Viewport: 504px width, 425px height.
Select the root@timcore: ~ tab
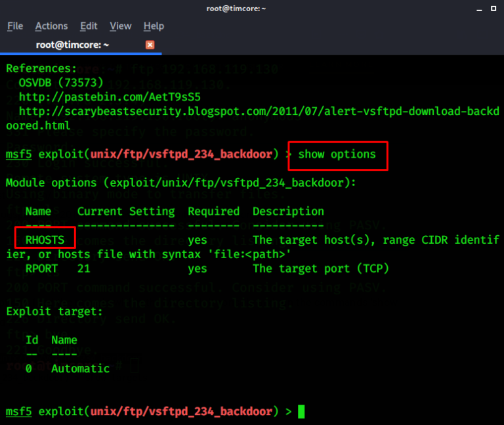pos(72,45)
